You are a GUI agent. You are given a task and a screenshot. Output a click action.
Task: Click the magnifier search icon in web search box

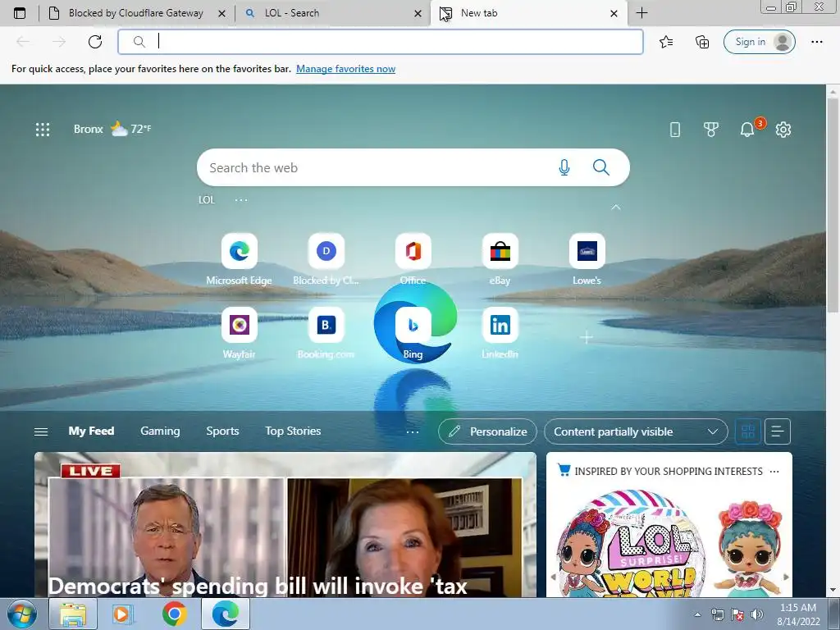point(601,167)
